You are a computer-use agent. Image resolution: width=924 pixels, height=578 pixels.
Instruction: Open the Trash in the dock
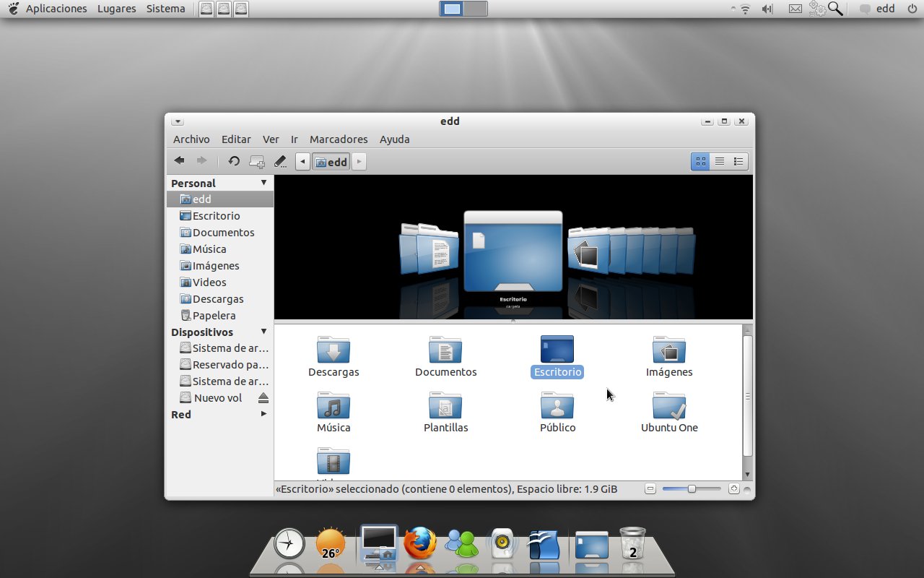(632, 543)
